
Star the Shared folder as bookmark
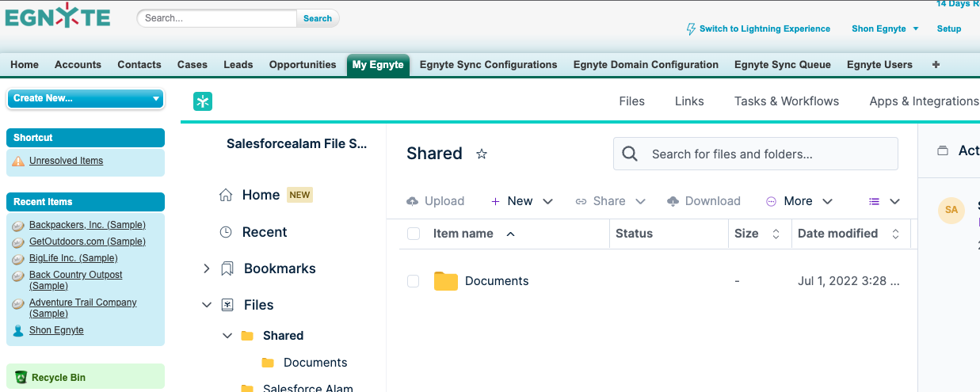[481, 154]
